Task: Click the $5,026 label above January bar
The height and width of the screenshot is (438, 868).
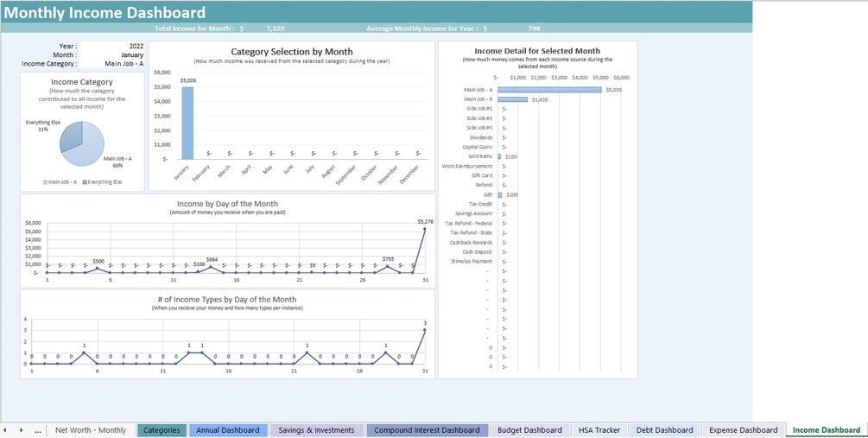Action: pos(187,81)
